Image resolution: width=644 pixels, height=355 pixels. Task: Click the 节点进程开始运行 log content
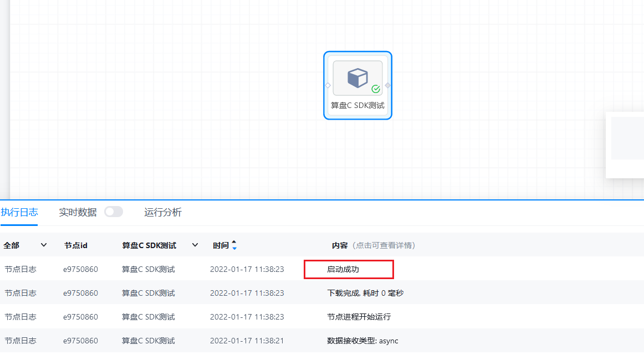click(x=359, y=317)
